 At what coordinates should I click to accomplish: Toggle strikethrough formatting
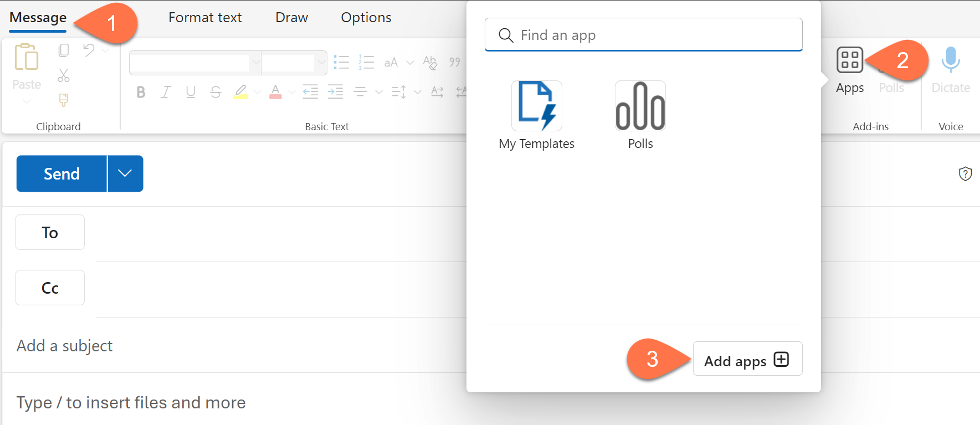tap(216, 92)
